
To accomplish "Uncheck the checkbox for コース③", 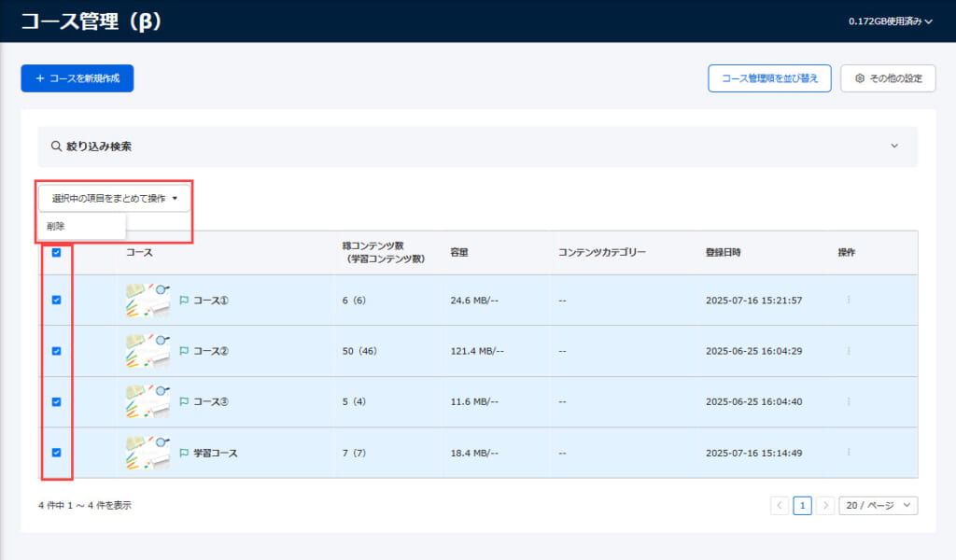I will point(57,401).
